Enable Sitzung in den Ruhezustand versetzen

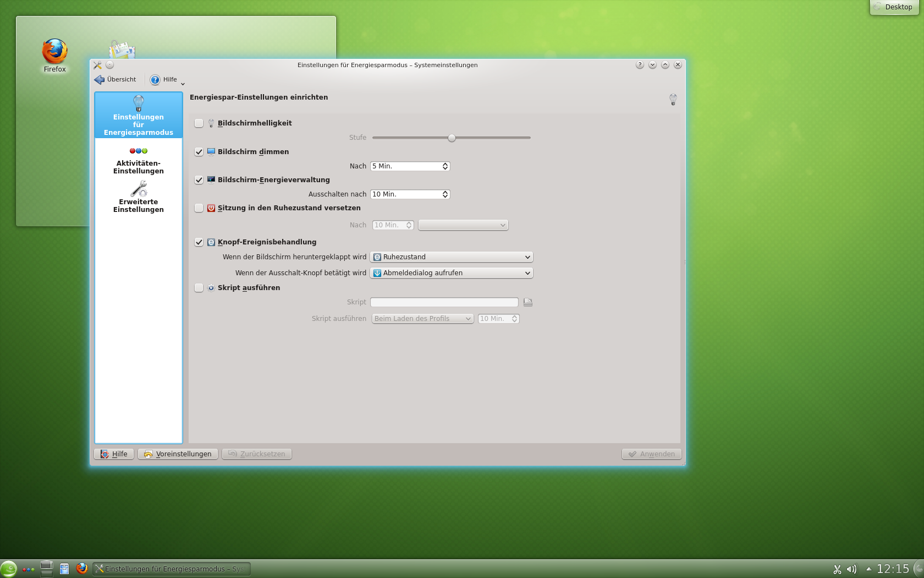(199, 208)
